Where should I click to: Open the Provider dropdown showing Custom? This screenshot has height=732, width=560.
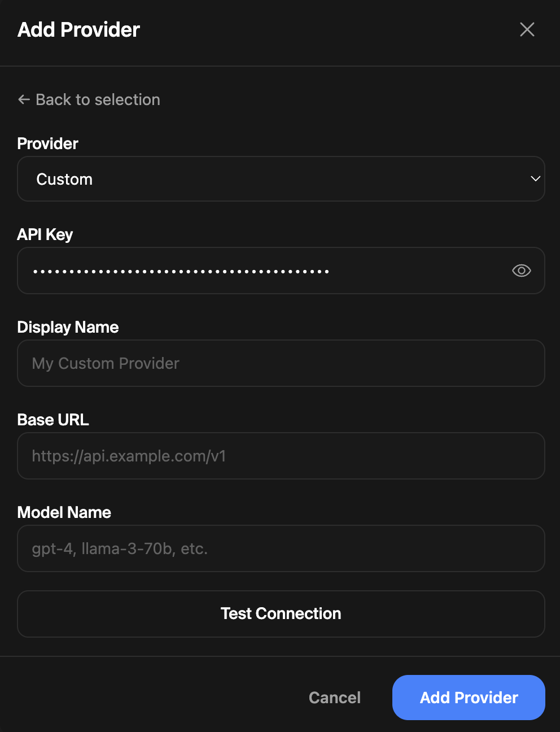click(281, 178)
